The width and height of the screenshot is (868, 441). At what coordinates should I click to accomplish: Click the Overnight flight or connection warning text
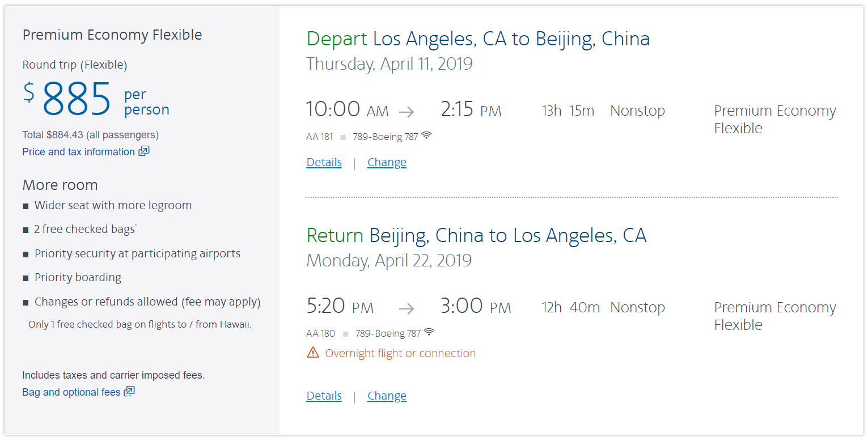(400, 354)
